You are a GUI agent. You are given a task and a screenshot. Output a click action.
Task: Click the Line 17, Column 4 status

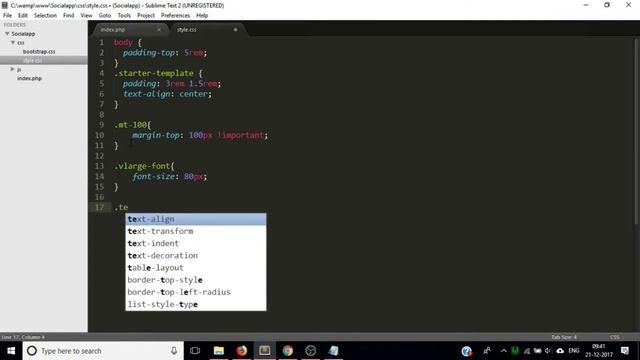coord(23,337)
